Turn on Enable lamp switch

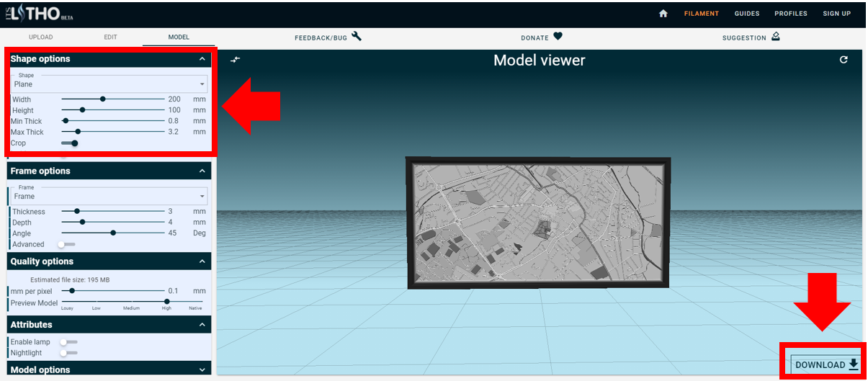(68, 342)
